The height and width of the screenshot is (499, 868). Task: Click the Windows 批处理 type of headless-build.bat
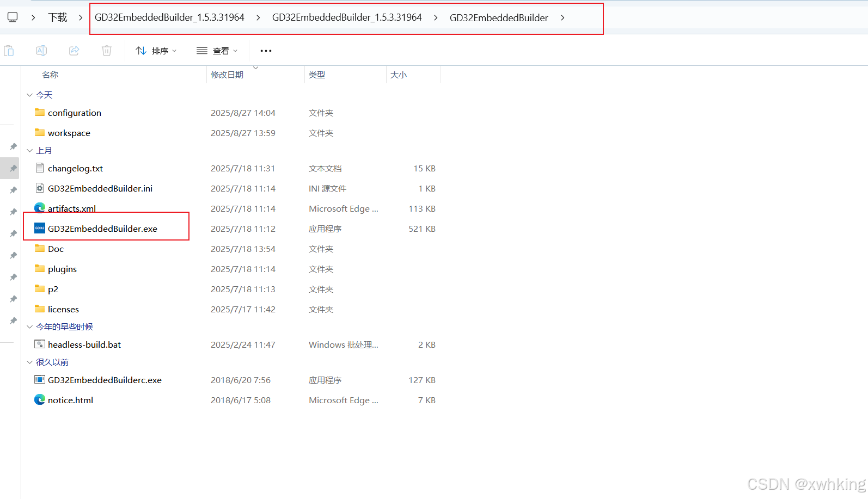[343, 345]
